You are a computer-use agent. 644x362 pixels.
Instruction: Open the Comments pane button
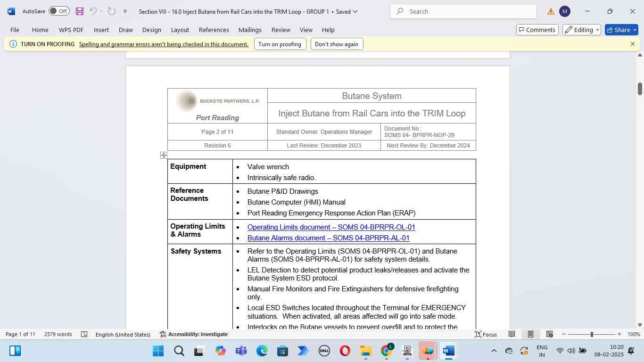point(537,30)
